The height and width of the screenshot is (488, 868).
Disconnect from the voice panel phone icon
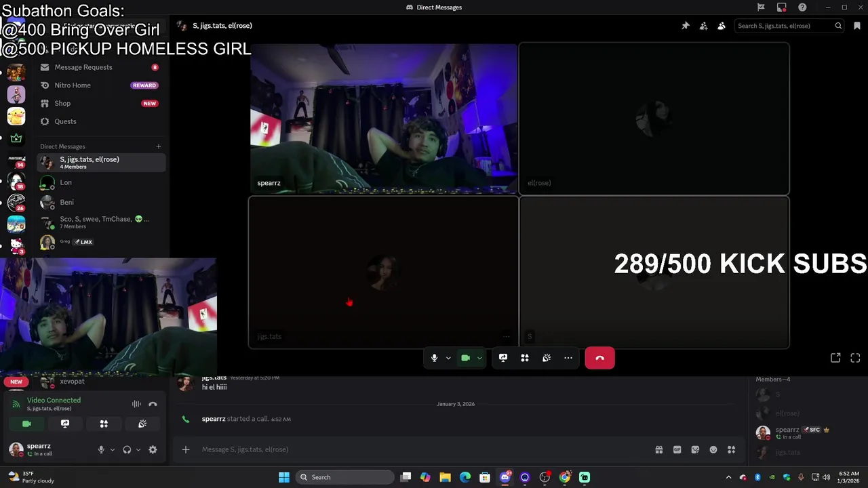[x=153, y=404]
